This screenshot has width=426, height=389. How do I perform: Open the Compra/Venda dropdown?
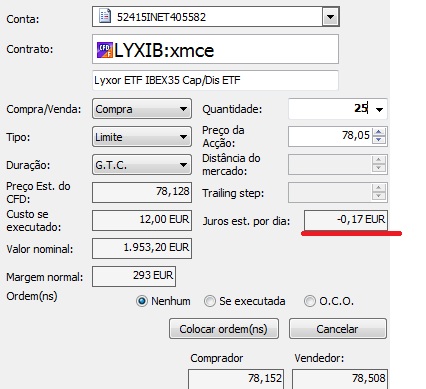(x=142, y=109)
